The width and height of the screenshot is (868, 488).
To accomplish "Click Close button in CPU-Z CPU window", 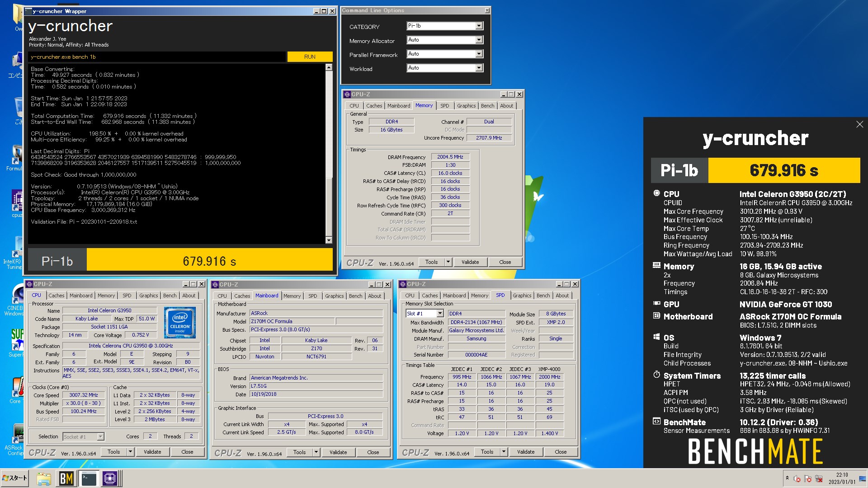I will coord(187,451).
